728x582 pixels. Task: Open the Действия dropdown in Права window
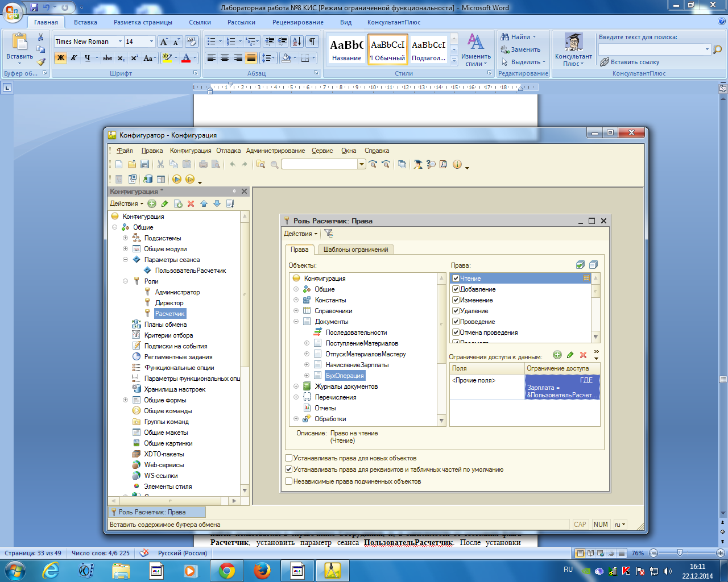pyautogui.click(x=300, y=234)
